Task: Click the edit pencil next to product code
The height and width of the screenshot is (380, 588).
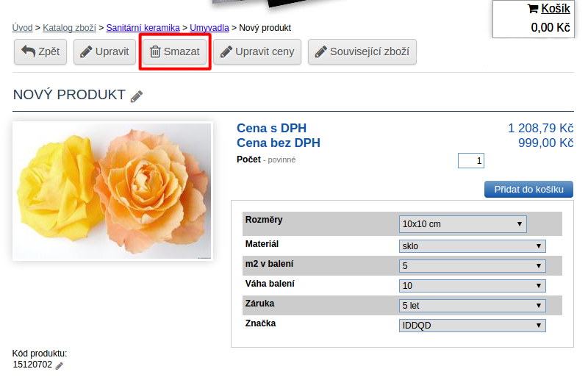Action: tap(60, 365)
